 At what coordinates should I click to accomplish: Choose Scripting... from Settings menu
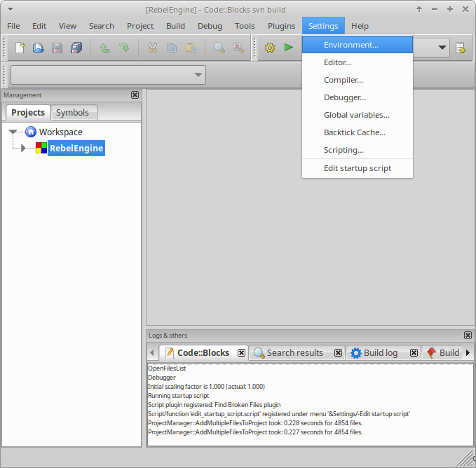pos(358,150)
